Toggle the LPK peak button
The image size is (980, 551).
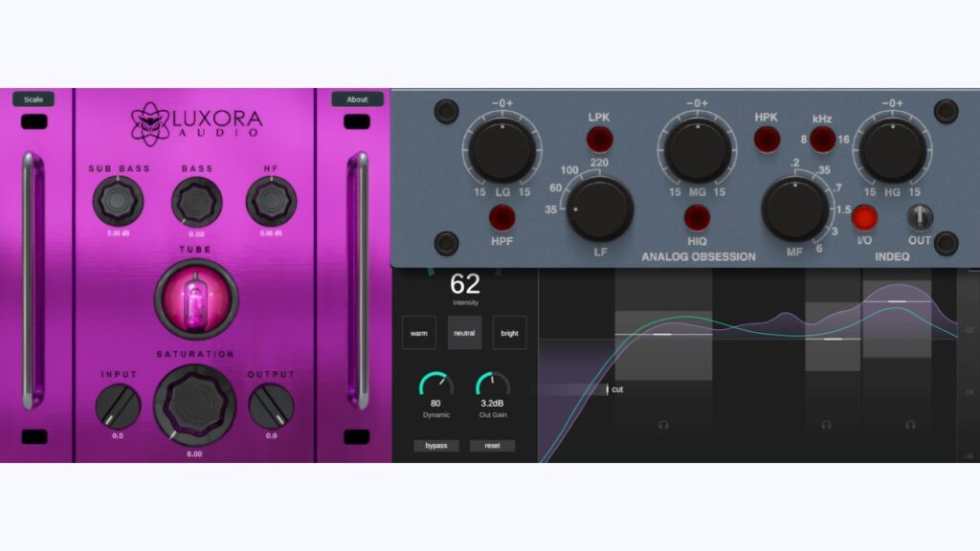point(599,140)
